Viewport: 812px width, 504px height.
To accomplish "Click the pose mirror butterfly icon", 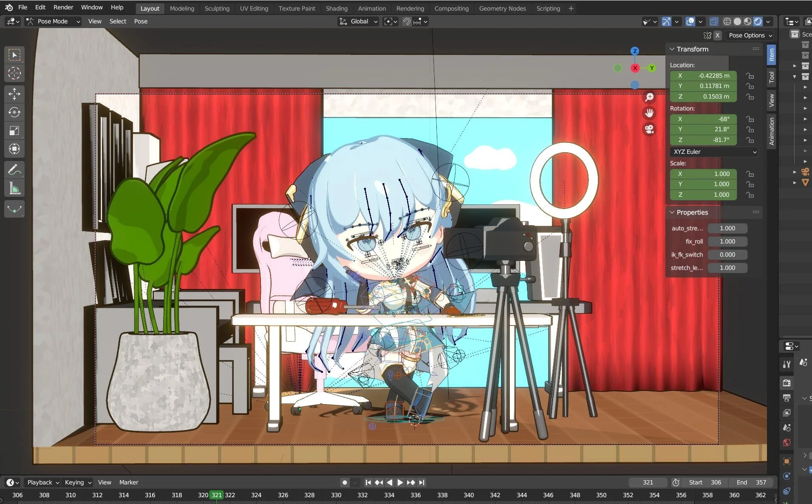I will pos(707,35).
